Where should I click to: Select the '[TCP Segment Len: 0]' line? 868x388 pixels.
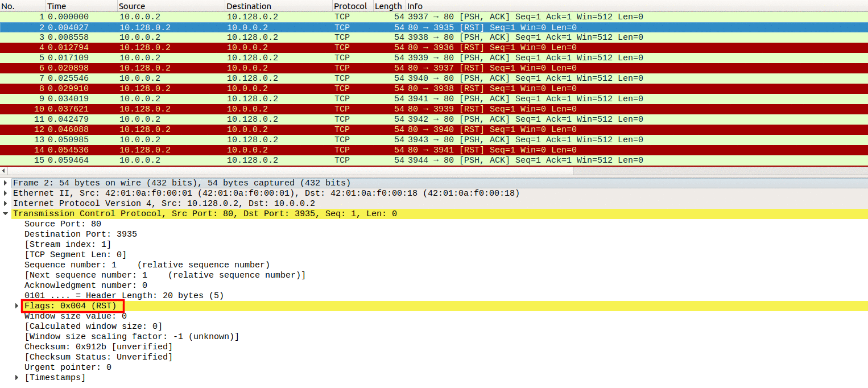[76, 255]
